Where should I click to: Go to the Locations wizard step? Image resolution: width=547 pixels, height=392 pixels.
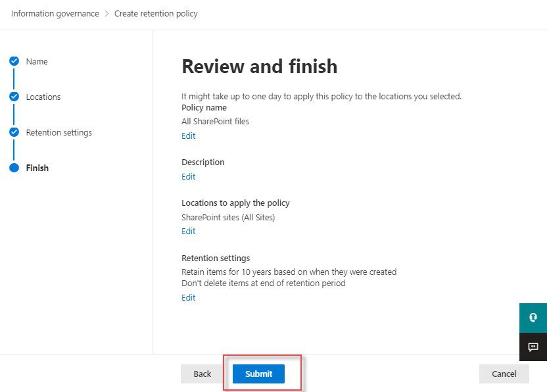[x=43, y=97]
